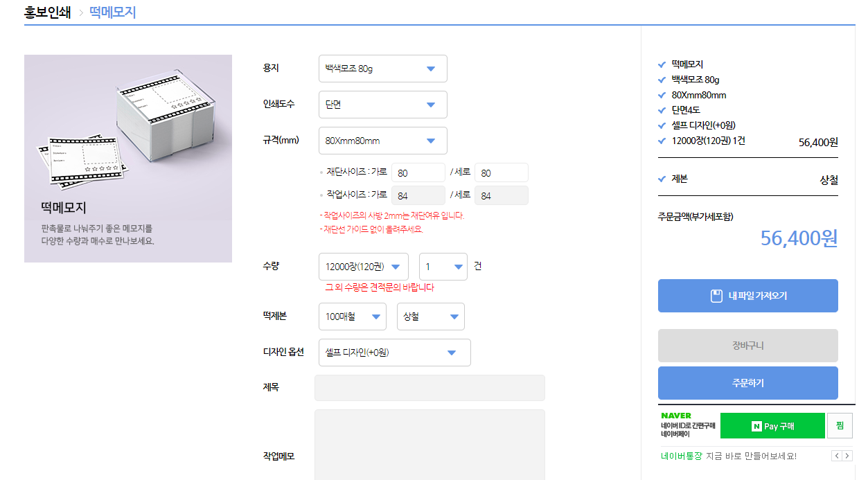
Task: Expand the 인쇄도수 print side dropdown
Action: [x=382, y=105]
